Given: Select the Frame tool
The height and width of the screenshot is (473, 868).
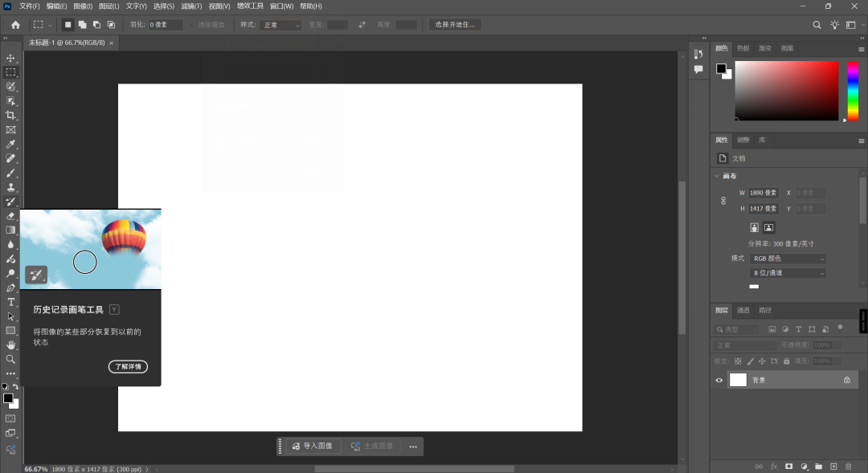Looking at the screenshot, I should (x=10, y=129).
